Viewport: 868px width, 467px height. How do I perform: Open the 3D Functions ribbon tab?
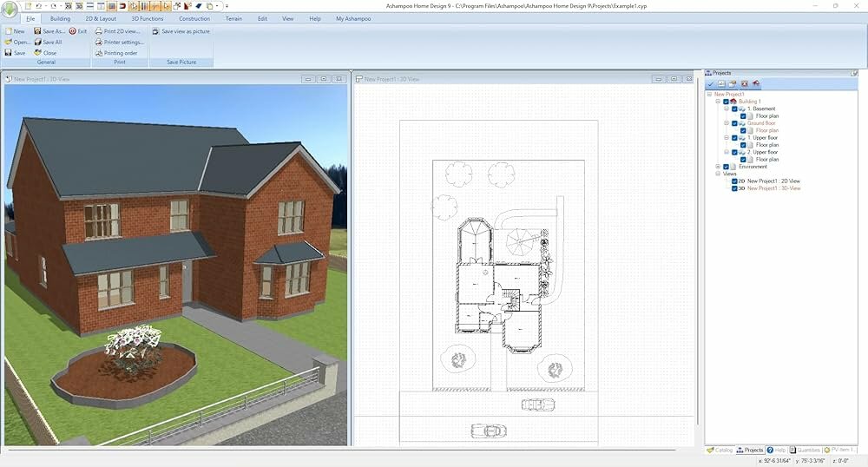coord(148,19)
